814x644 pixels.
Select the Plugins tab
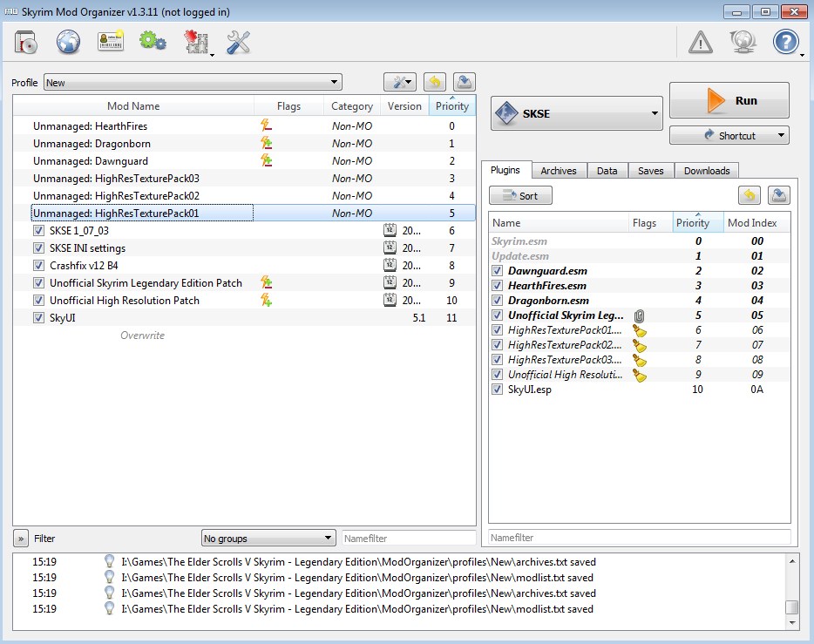pyautogui.click(x=505, y=170)
